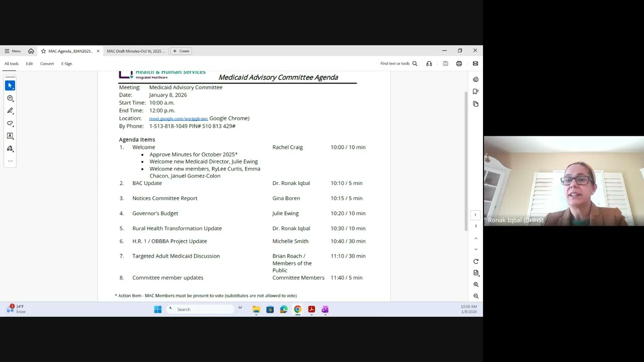Click Find text or tools field

(x=395, y=64)
